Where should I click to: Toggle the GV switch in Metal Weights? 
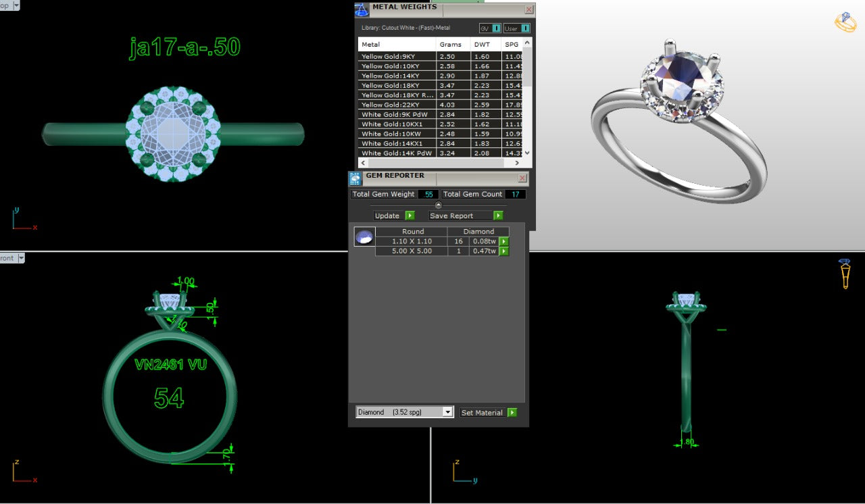[491, 28]
